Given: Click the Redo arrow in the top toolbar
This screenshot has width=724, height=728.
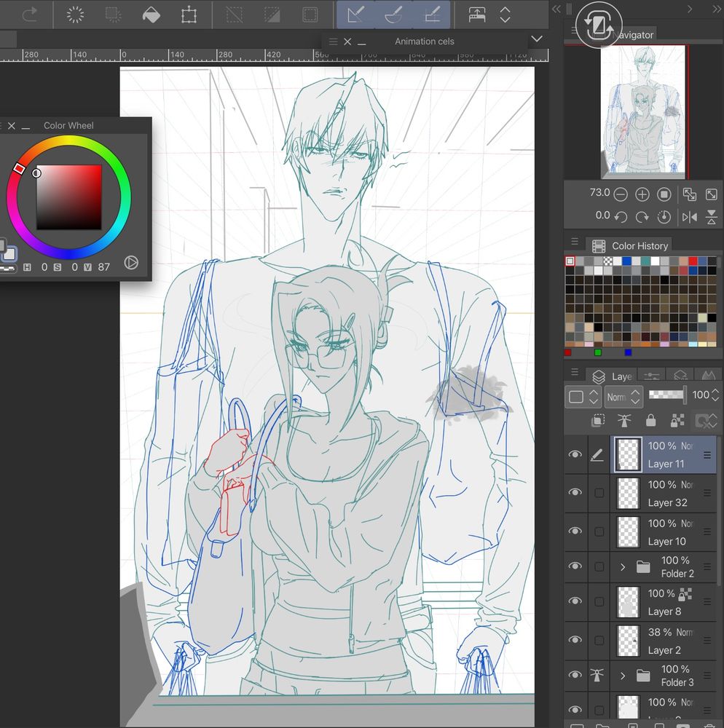Looking at the screenshot, I should pos(30,15).
